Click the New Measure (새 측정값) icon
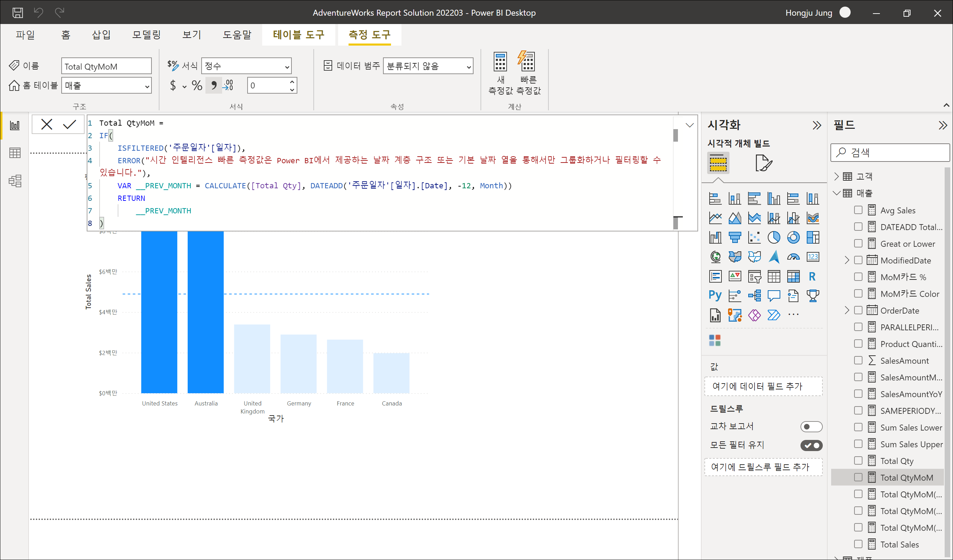 [x=500, y=62]
